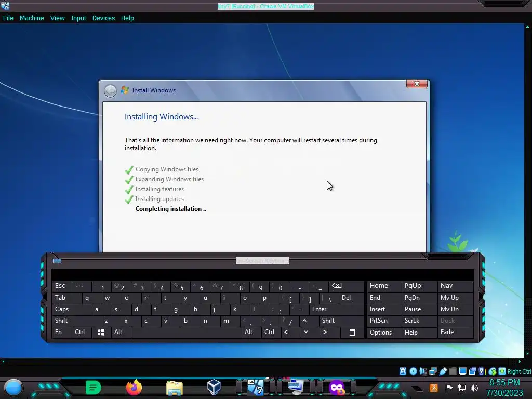The width and height of the screenshot is (532, 399).
Task: Click the audio status icon in VirtualBox bar
Action: coord(423,371)
